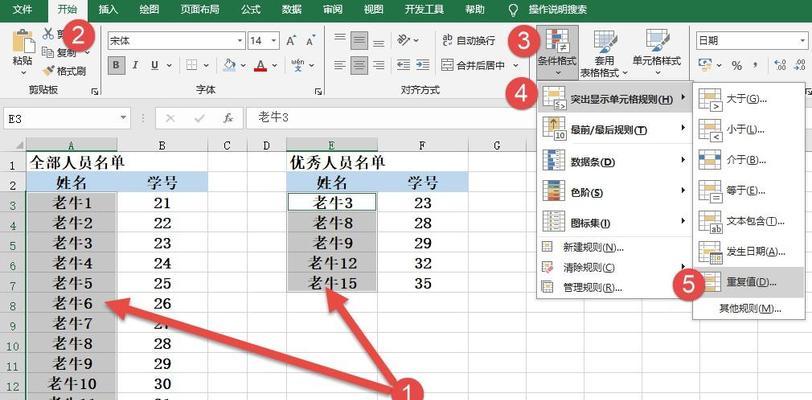Select 突出显示单元格规则(H) menu item
Viewport: 812px width, 400px height.
(x=614, y=97)
